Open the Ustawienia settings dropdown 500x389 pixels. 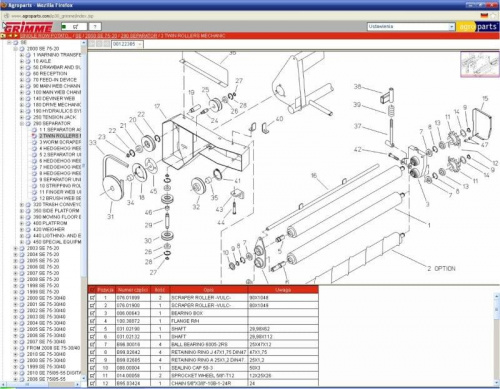[x=411, y=27]
